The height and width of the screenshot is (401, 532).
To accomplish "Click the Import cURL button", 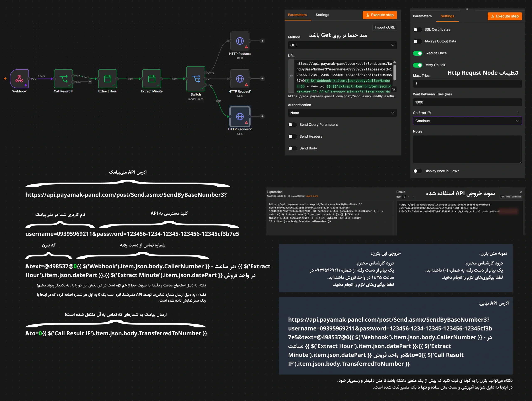I will (x=384, y=27).
